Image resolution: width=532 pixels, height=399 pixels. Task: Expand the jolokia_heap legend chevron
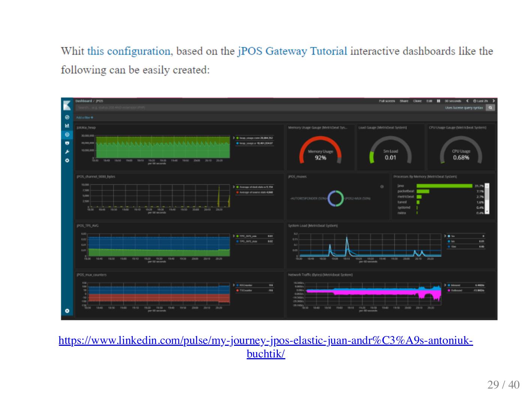pos(234,138)
